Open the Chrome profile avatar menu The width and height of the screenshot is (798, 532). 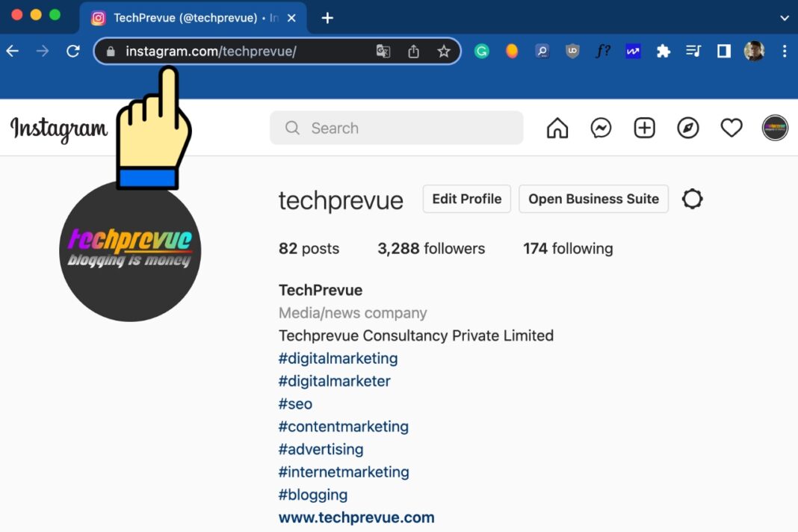point(753,51)
